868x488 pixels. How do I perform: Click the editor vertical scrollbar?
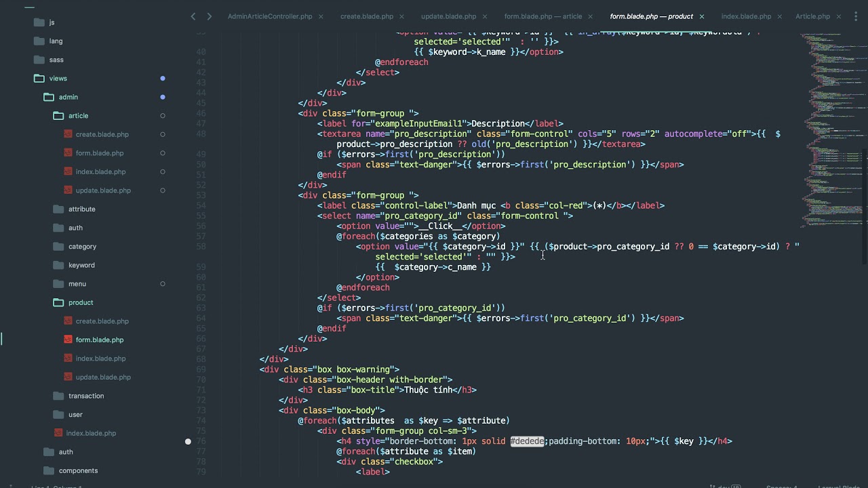pyautogui.click(x=865, y=207)
